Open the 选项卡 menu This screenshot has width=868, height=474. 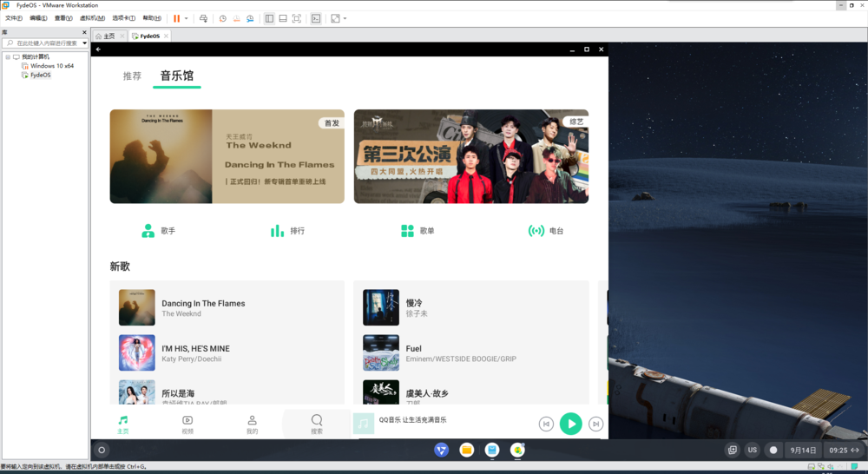pyautogui.click(x=123, y=18)
